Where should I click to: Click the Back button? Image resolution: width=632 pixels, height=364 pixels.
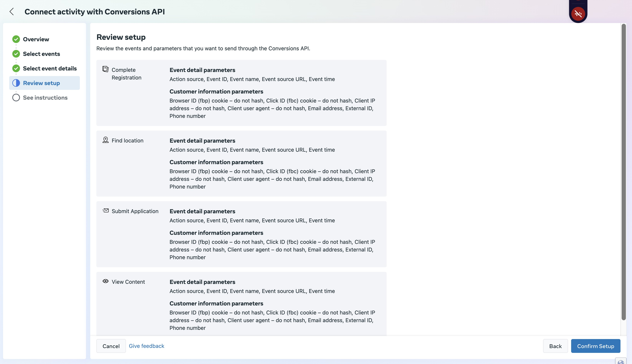(x=555, y=346)
